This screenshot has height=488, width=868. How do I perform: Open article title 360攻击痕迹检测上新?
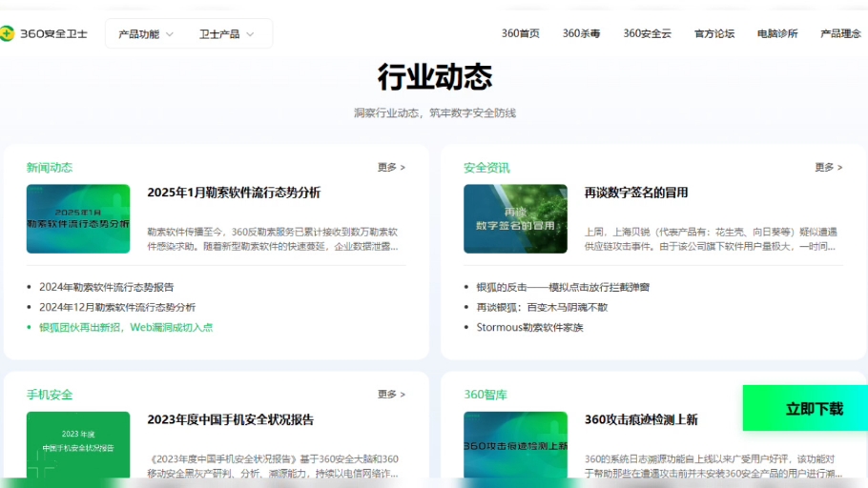(x=641, y=419)
